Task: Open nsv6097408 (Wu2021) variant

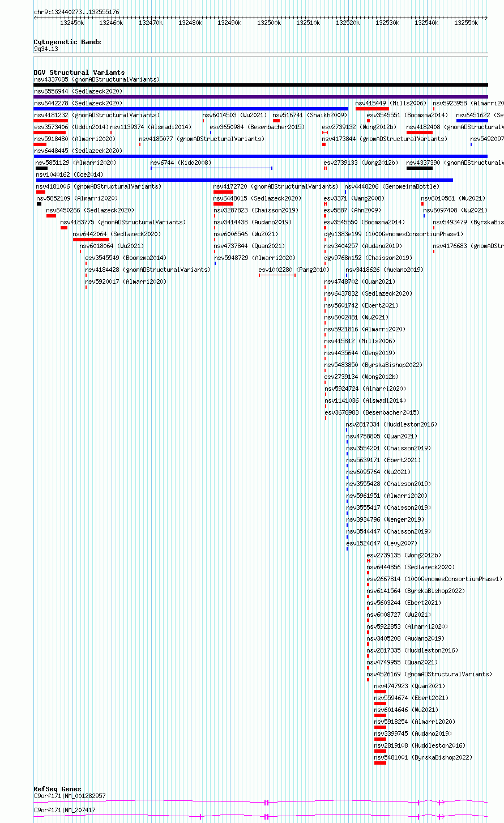Action: (455, 210)
